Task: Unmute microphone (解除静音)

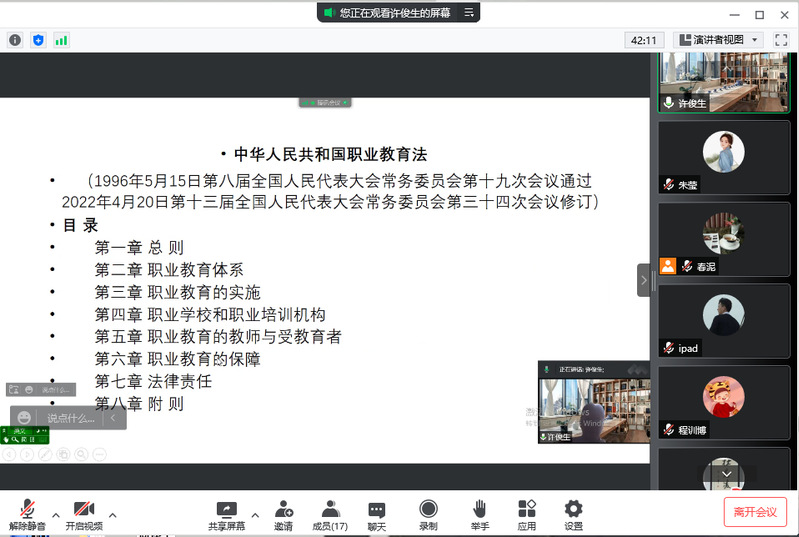Action: 28,515
